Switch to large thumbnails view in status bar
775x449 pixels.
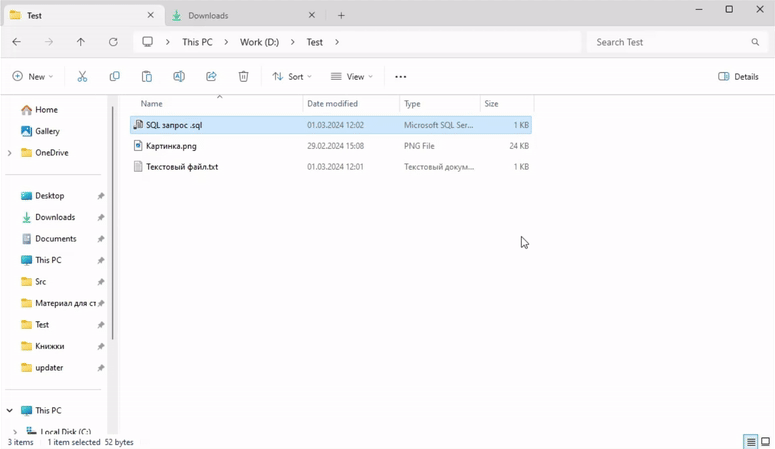[x=766, y=442]
